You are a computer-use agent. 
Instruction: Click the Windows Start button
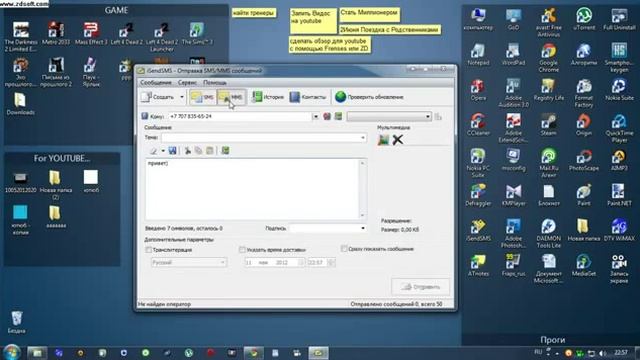(x=12, y=352)
